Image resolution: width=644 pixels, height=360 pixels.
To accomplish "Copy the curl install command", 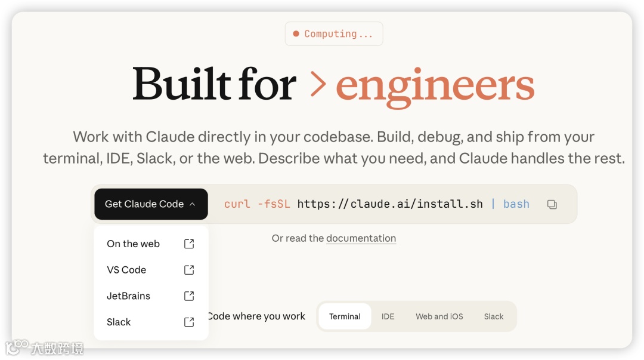I will pyautogui.click(x=552, y=204).
